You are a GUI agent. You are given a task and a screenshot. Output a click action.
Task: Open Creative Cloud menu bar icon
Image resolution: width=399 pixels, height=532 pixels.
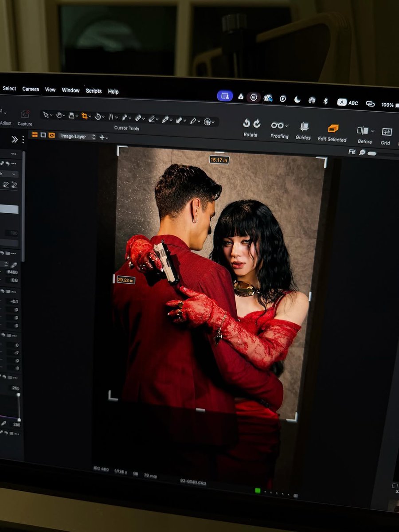[x=268, y=98]
